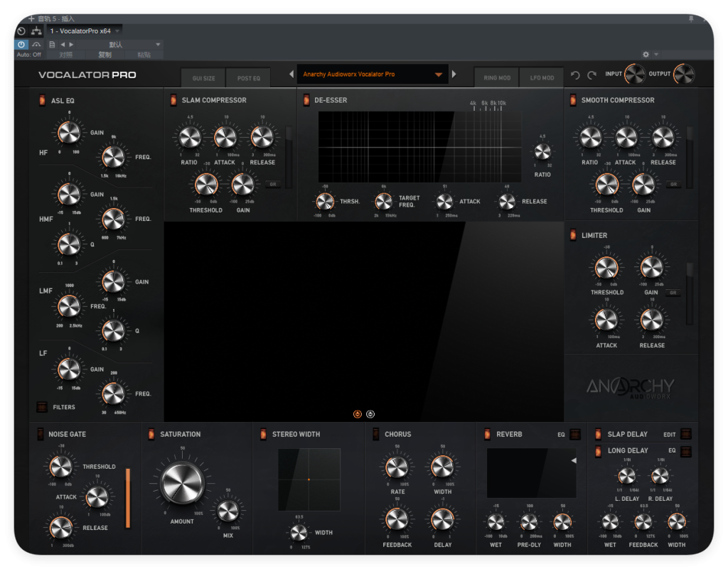Click the HF GAIN knob in ASL EQ
The width and height of the screenshot is (728, 569).
coord(69,133)
